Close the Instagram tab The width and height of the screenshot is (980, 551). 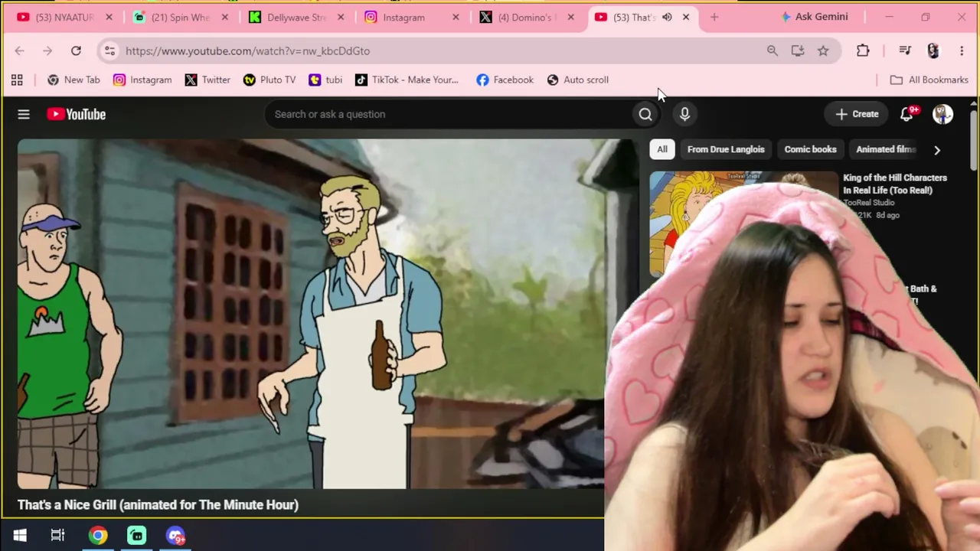coord(456,17)
